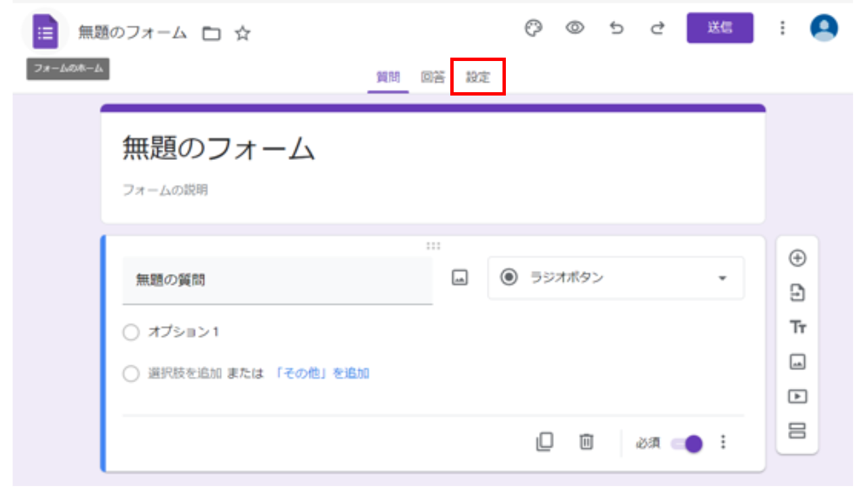Screen dimensions: 868x488
Task: Click the 送信 send button
Action: click(719, 28)
